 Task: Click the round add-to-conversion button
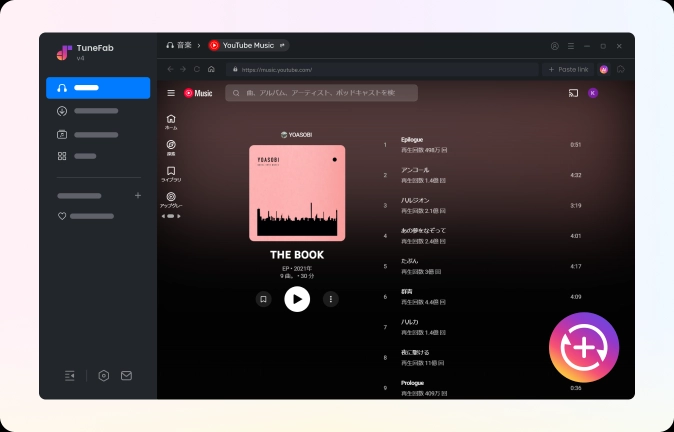point(584,347)
